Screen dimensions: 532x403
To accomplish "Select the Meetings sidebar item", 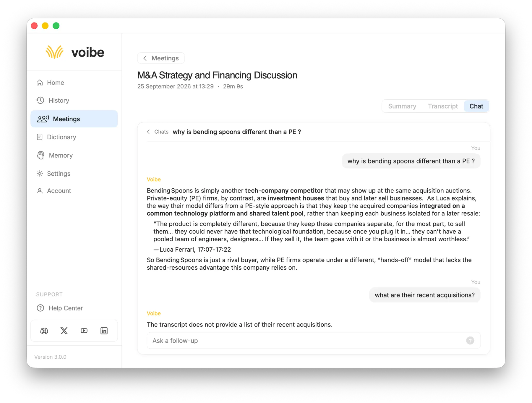I will point(74,119).
